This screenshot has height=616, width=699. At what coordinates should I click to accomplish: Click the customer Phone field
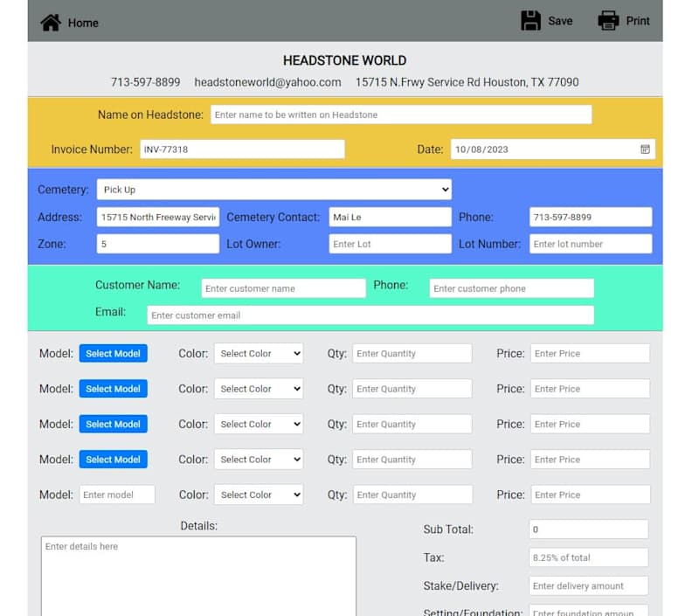[x=512, y=288]
